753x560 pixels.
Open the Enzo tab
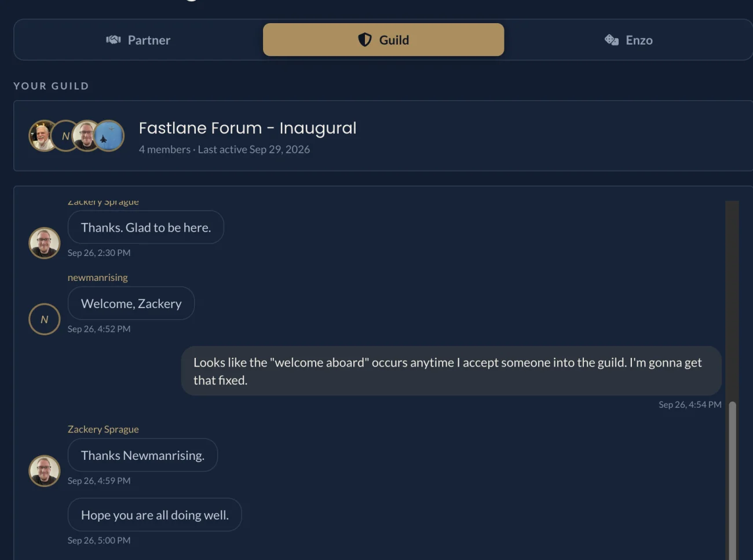[x=628, y=40]
